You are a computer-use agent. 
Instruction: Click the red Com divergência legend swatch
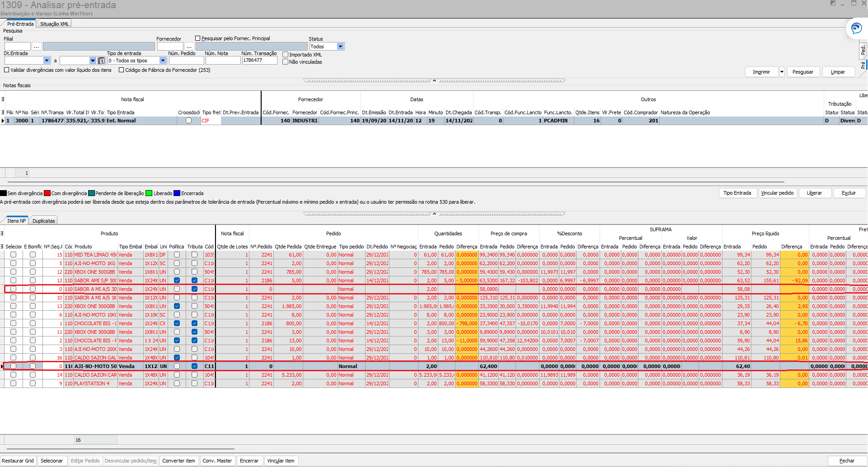47,193
